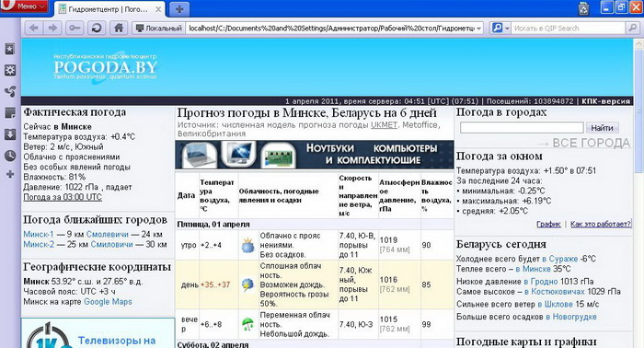Click the password wand key icon
The image size is (644, 348).
click(75, 28)
